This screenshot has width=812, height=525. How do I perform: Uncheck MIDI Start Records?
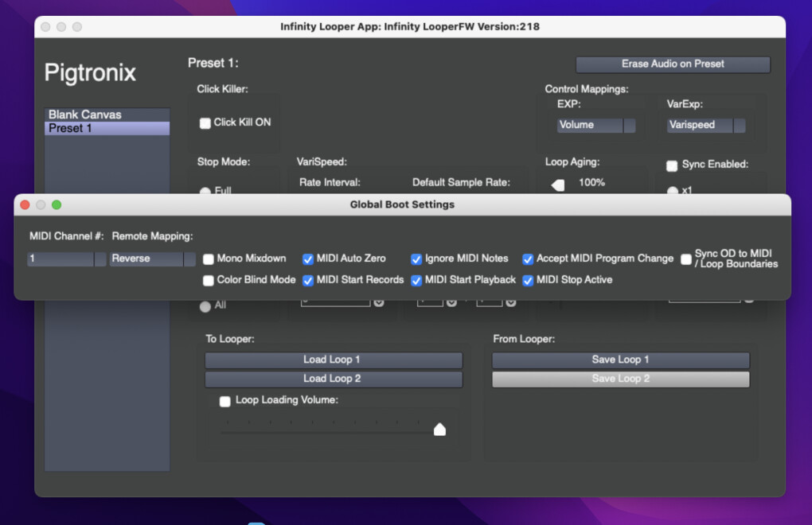click(x=307, y=280)
